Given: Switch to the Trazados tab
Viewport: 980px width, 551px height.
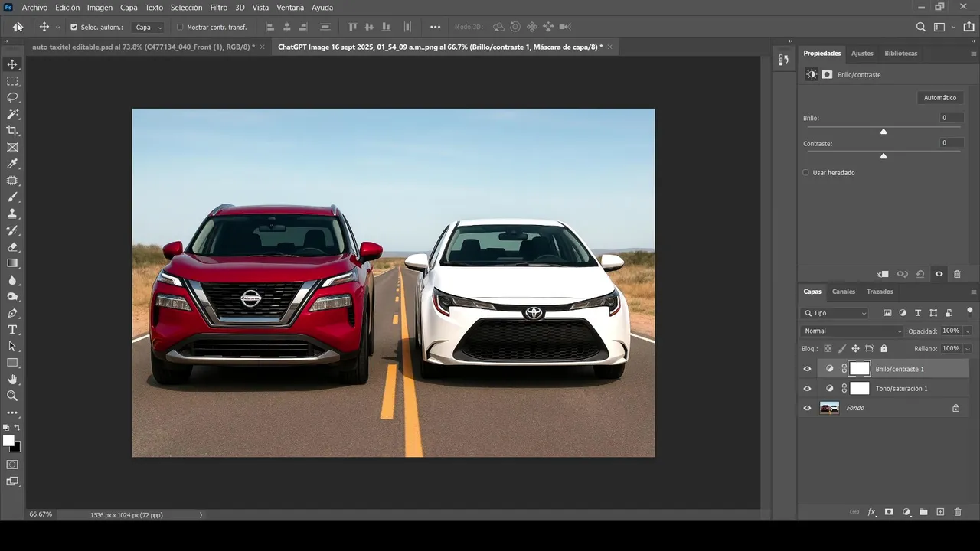Looking at the screenshot, I should [880, 292].
